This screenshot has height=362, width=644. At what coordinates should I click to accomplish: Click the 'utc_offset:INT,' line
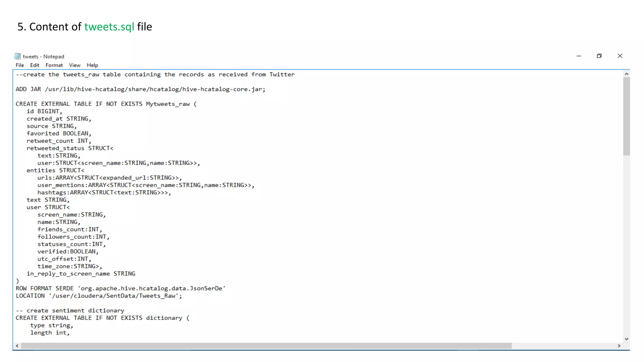pos(64,259)
